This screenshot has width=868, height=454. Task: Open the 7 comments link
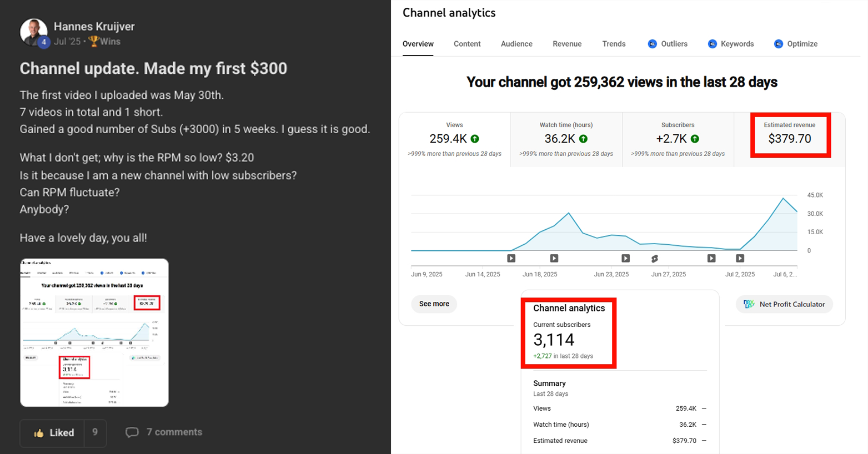[174, 432]
